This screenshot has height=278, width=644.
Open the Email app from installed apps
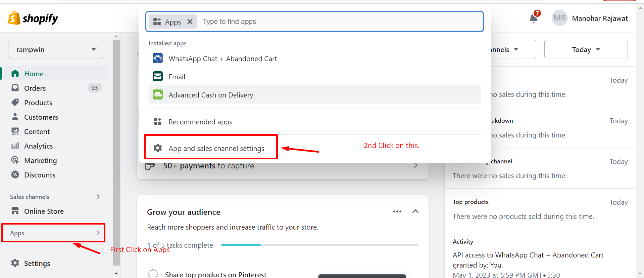click(177, 77)
